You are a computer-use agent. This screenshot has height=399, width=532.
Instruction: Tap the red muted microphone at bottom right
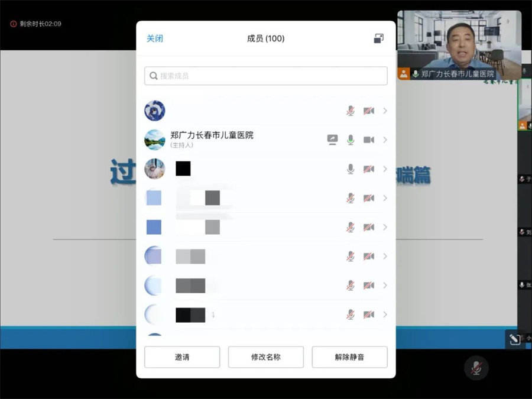(476, 368)
